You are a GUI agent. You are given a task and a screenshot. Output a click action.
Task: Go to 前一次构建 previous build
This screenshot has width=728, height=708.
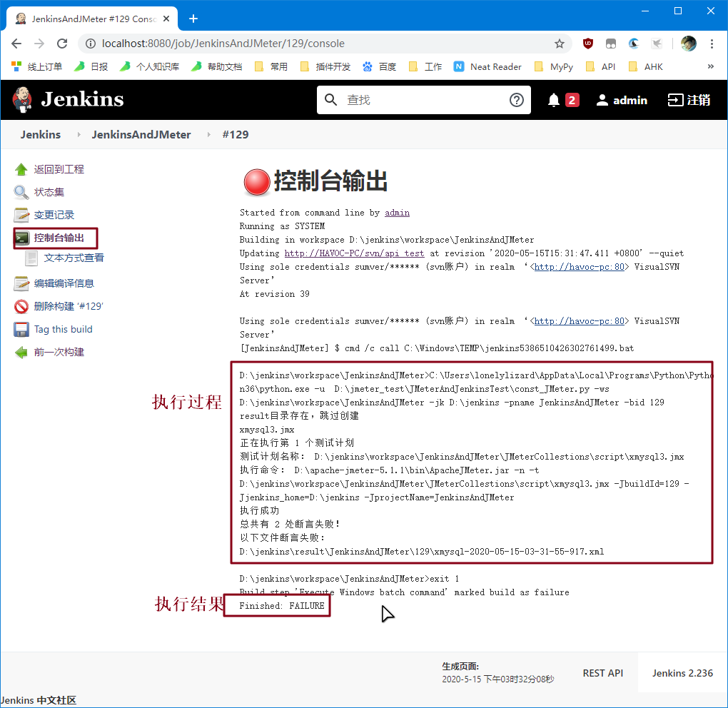pos(59,353)
